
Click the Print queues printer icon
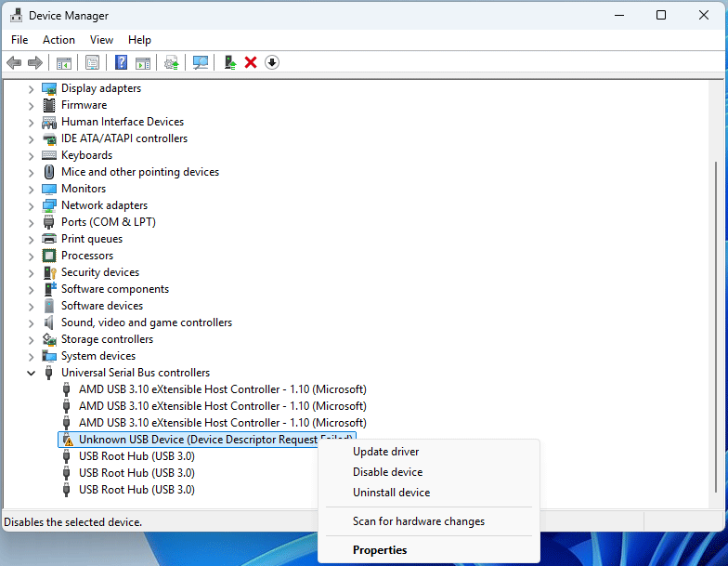click(x=49, y=239)
